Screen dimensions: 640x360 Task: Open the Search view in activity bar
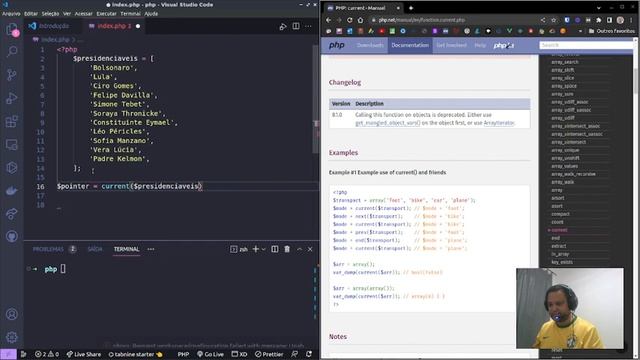point(12,51)
